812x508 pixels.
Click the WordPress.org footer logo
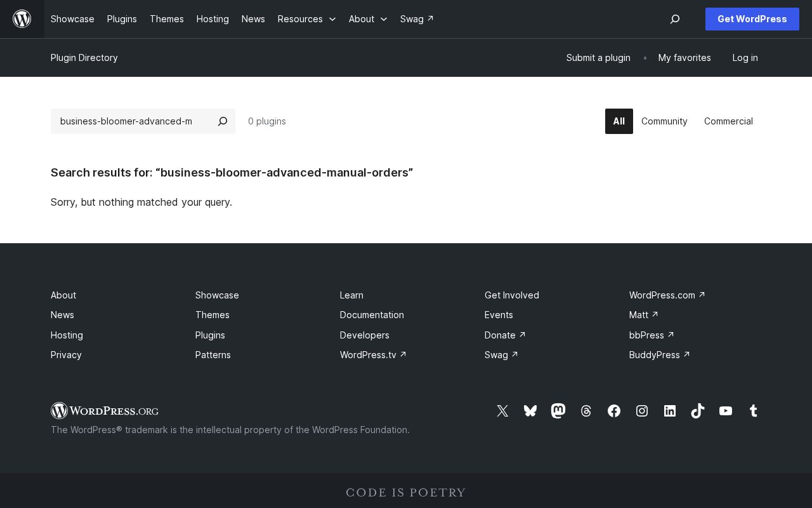point(105,411)
